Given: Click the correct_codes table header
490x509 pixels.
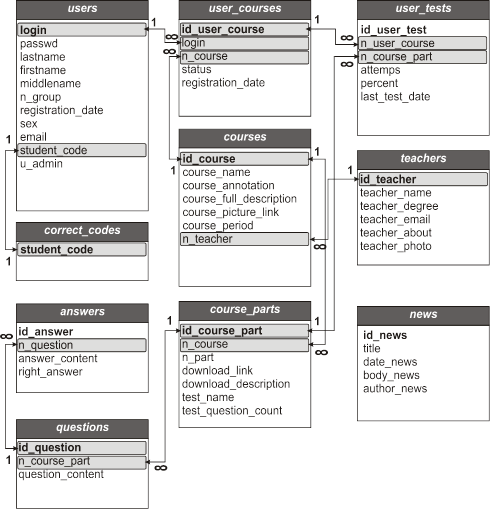Looking at the screenshot, I should click(x=82, y=231).
